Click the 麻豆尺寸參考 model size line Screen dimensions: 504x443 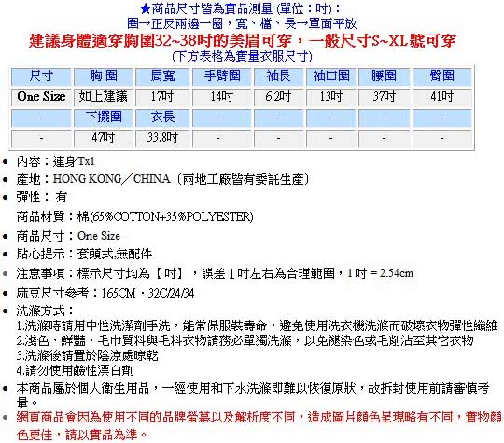pyautogui.click(x=105, y=293)
